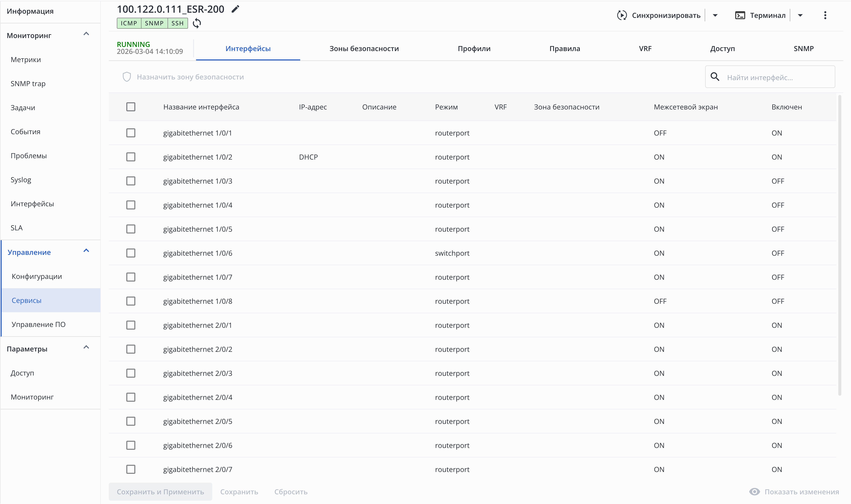The height and width of the screenshot is (504, 851).
Task: Click the magnifier search icon
Action: pos(715,77)
